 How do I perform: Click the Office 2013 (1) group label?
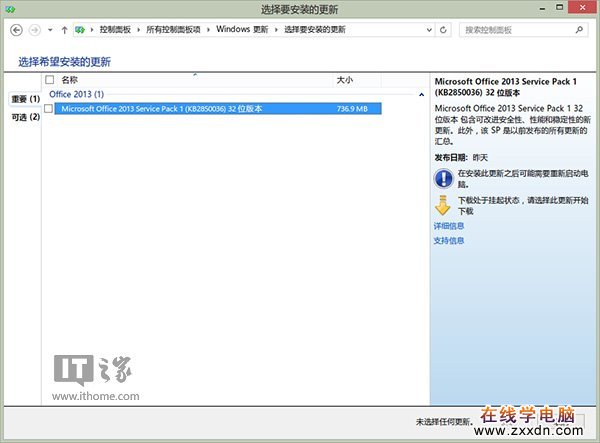coord(76,94)
